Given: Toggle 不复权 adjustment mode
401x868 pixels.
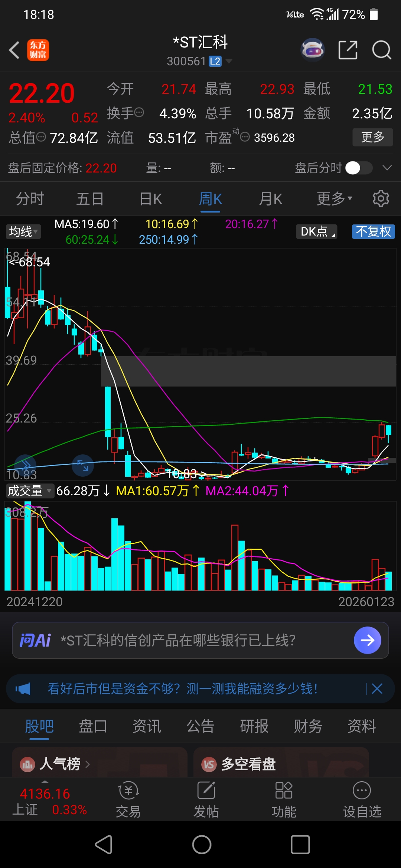Looking at the screenshot, I should pyautogui.click(x=373, y=231).
